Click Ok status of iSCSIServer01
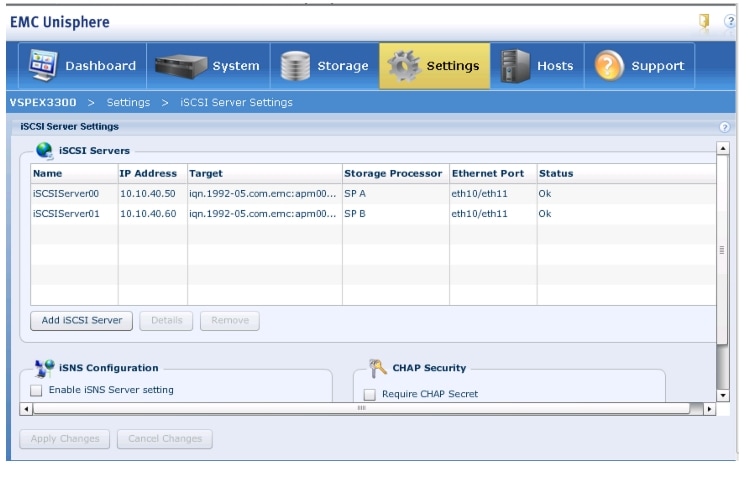The height and width of the screenshot is (488, 750). tap(545, 214)
